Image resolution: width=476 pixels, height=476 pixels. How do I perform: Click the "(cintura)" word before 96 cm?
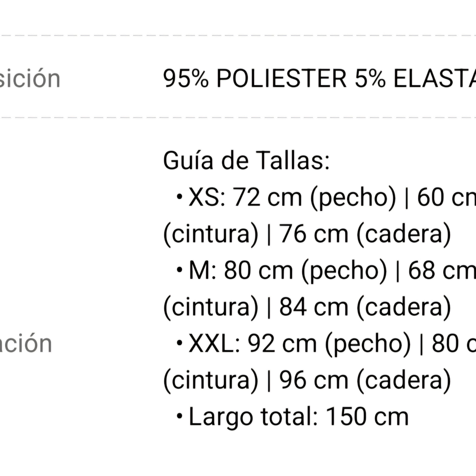click(211, 380)
